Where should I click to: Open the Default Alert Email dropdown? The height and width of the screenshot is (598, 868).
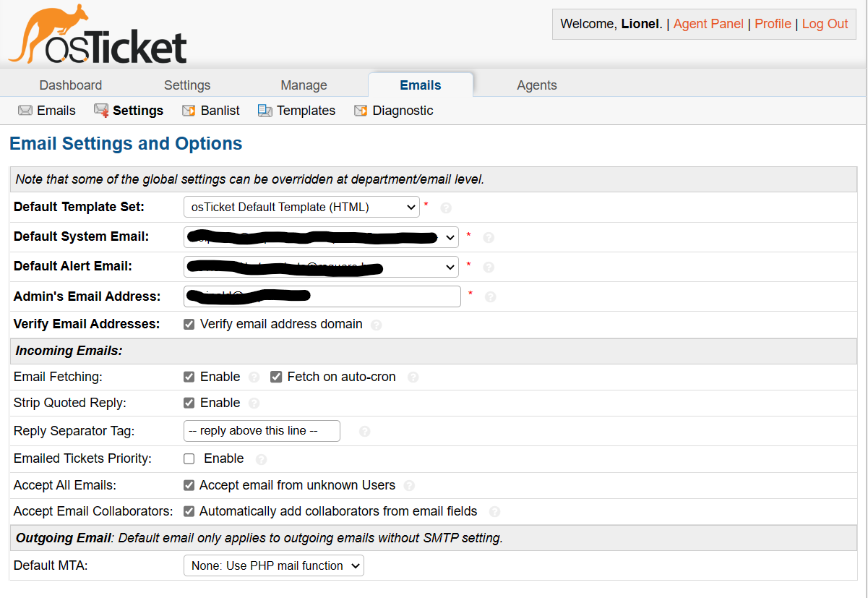321,267
